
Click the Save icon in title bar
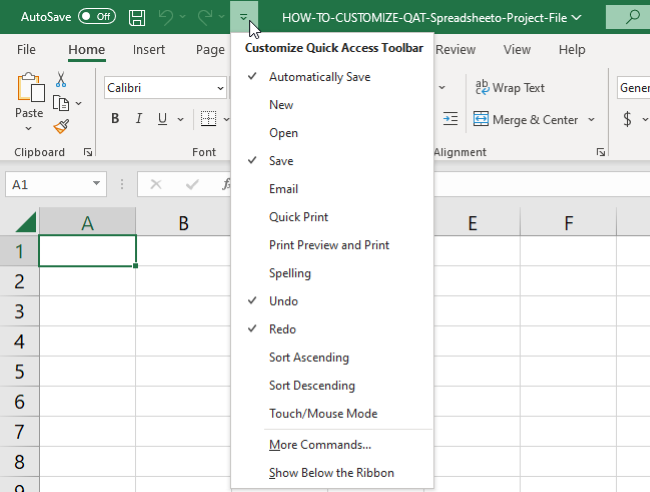[138, 17]
